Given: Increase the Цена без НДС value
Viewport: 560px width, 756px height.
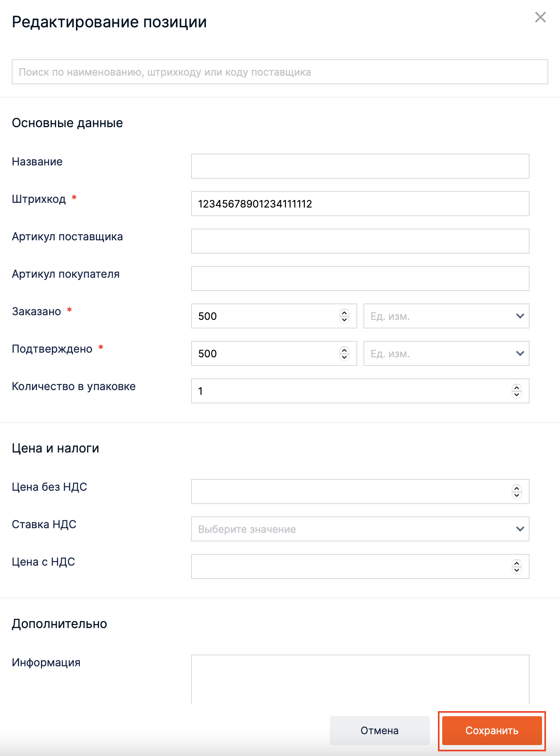Looking at the screenshot, I should [x=517, y=488].
